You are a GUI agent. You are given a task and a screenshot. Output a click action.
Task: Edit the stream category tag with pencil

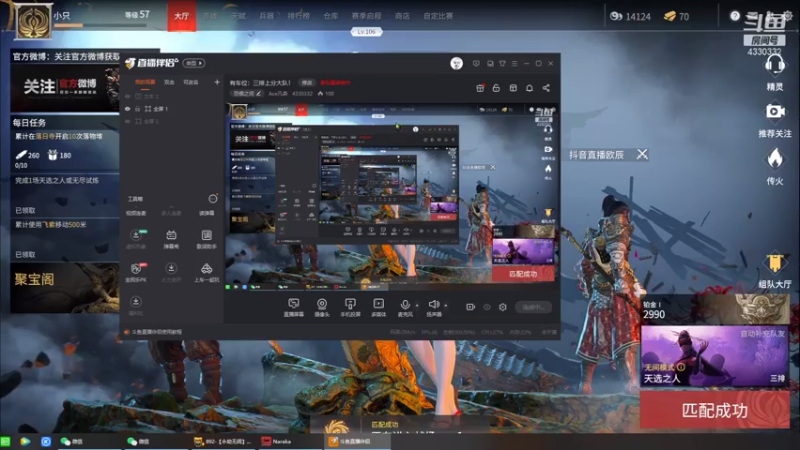[247, 93]
